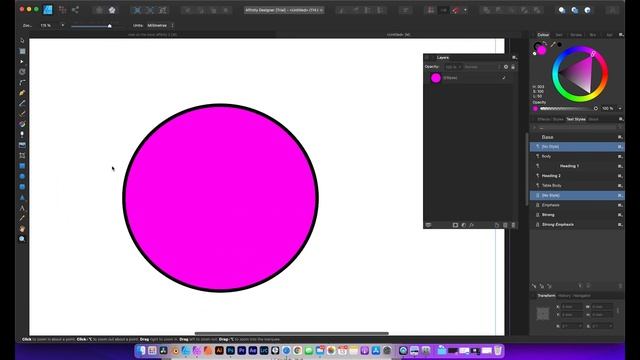The width and height of the screenshot is (640, 360).
Task: Toggle the Layers panel lock icon
Action: click(513, 67)
